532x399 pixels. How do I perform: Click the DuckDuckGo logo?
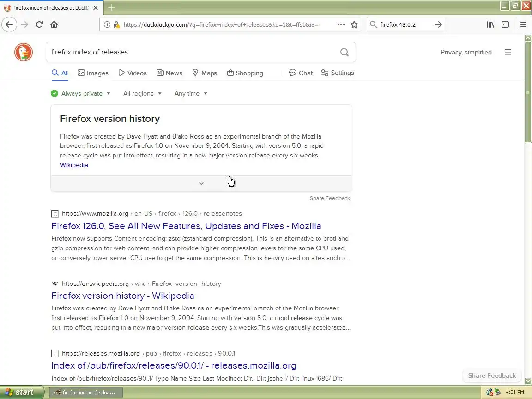(x=24, y=52)
